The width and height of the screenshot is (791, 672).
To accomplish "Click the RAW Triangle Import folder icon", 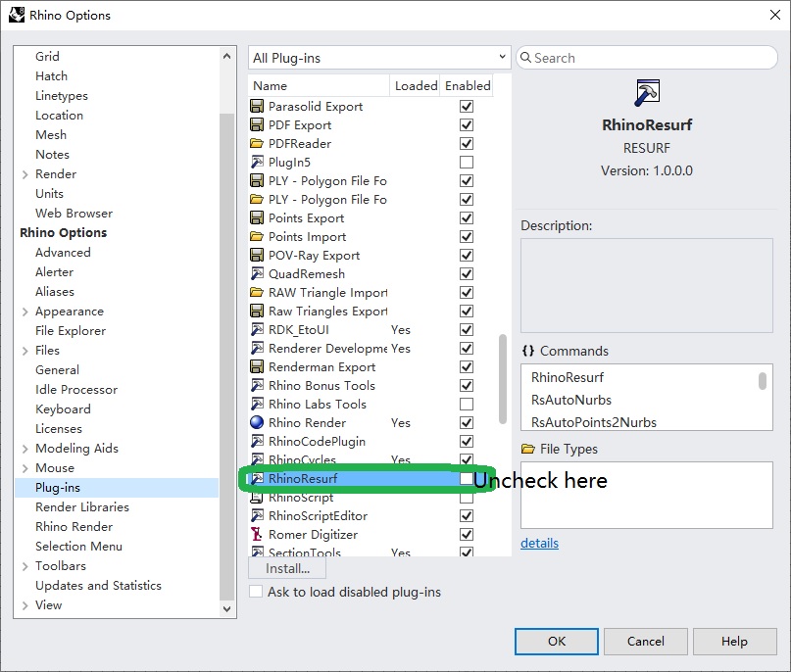I will 257,292.
